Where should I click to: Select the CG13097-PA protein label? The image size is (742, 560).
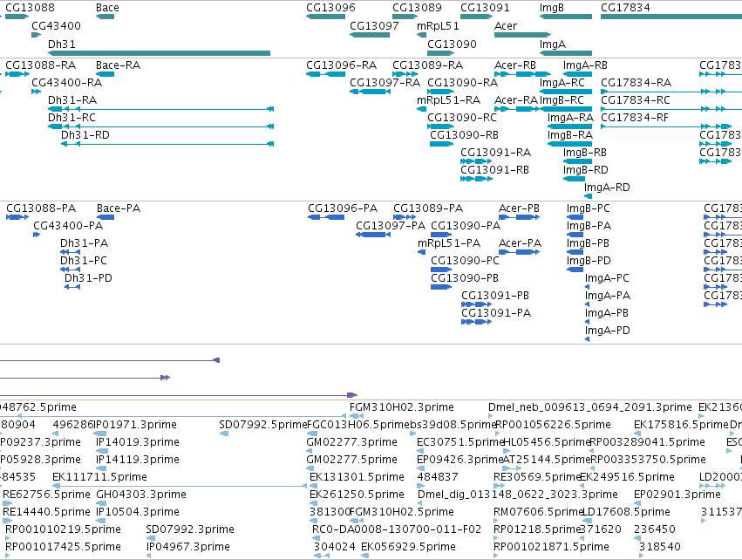coord(391,226)
